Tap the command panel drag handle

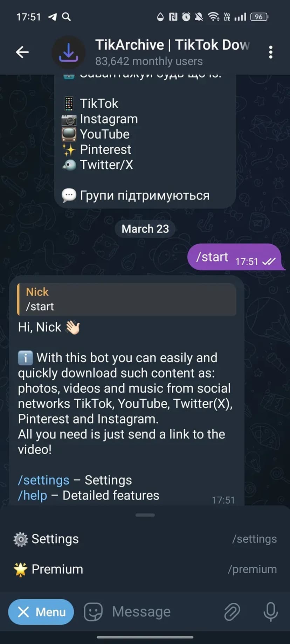pos(145,515)
